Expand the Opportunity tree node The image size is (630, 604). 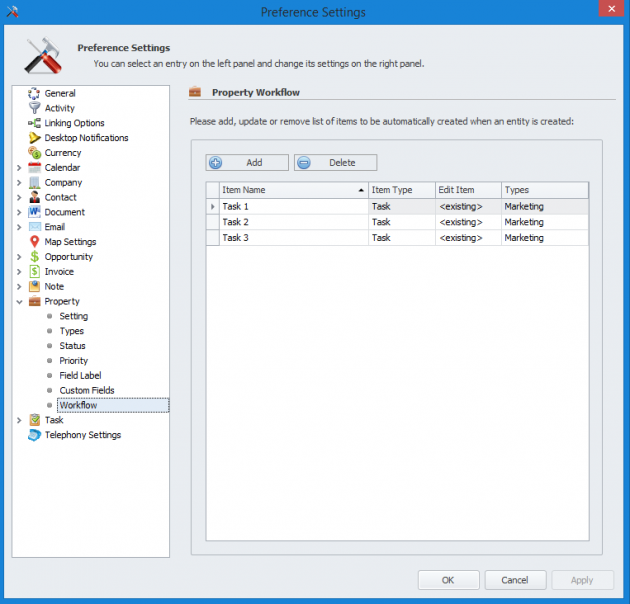[x=19, y=257]
